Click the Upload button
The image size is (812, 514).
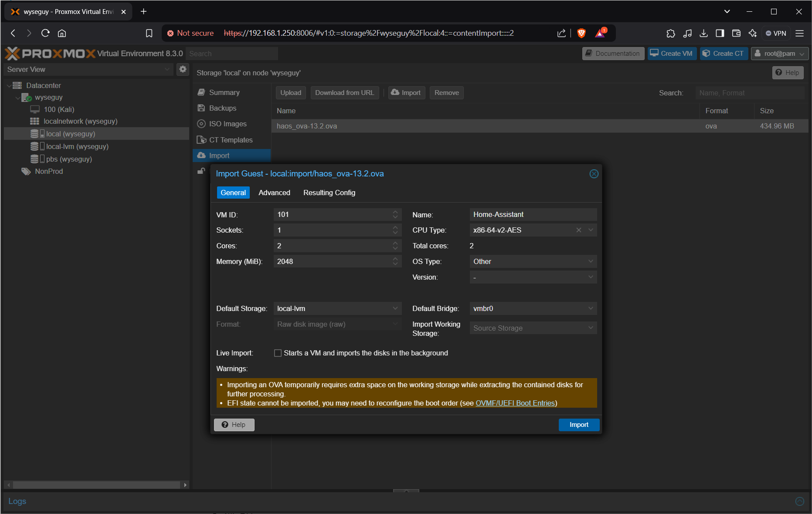(x=291, y=93)
